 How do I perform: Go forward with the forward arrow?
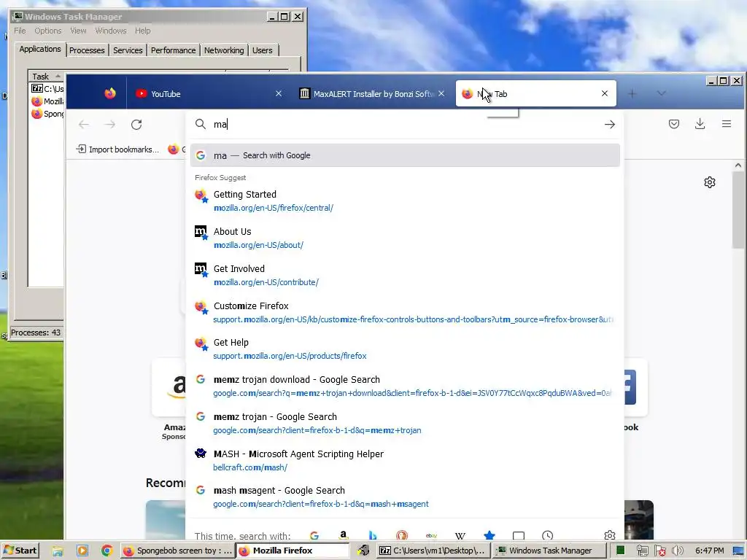click(110, 124)
